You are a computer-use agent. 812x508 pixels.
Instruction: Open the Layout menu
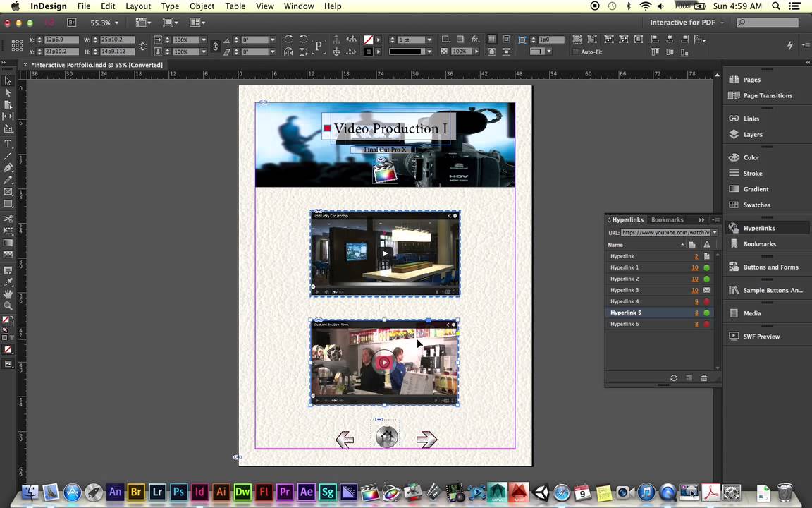coord(138,6)
